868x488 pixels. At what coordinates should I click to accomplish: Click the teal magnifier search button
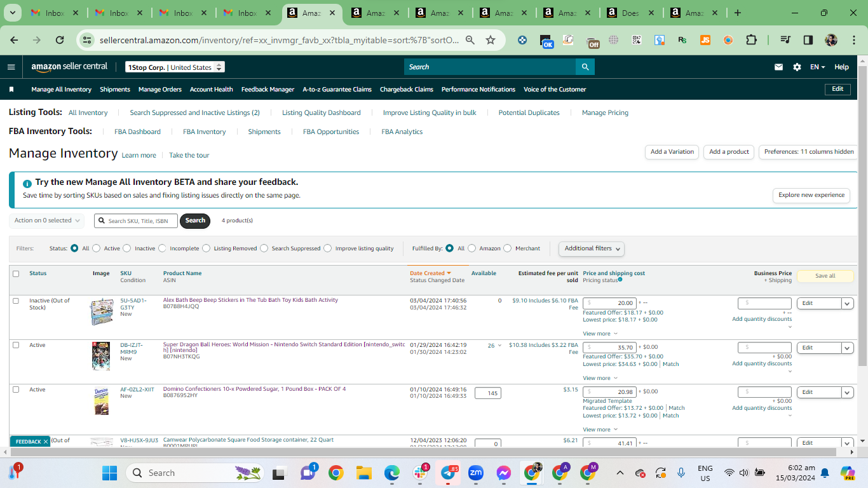pos(585,67)
